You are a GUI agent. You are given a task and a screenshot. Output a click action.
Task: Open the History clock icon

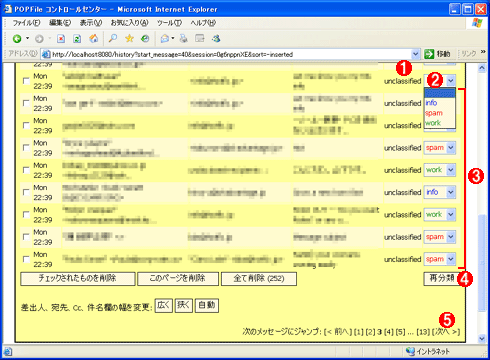tap(145, 39)
